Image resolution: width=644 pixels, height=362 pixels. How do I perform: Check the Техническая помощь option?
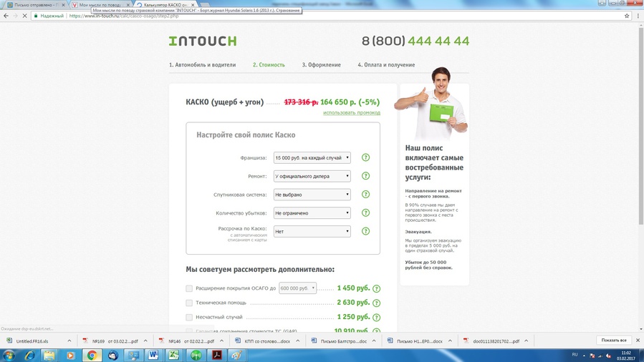tap(189, 303)
